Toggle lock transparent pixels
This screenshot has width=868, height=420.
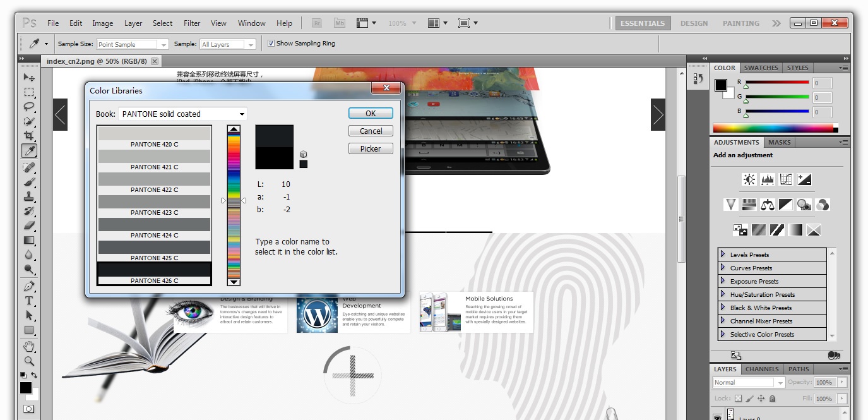[738, 399]
